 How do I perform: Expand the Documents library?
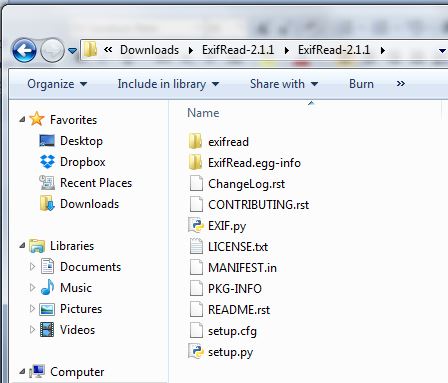coord(32,267)
